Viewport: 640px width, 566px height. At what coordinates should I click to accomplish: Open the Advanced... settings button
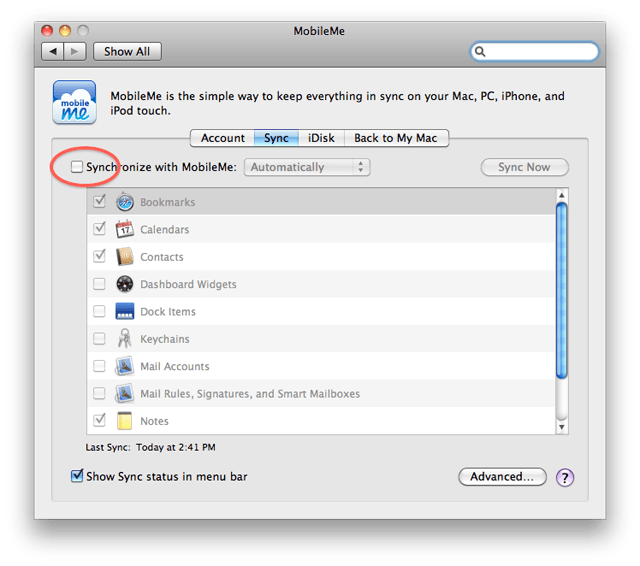point(502,477)
